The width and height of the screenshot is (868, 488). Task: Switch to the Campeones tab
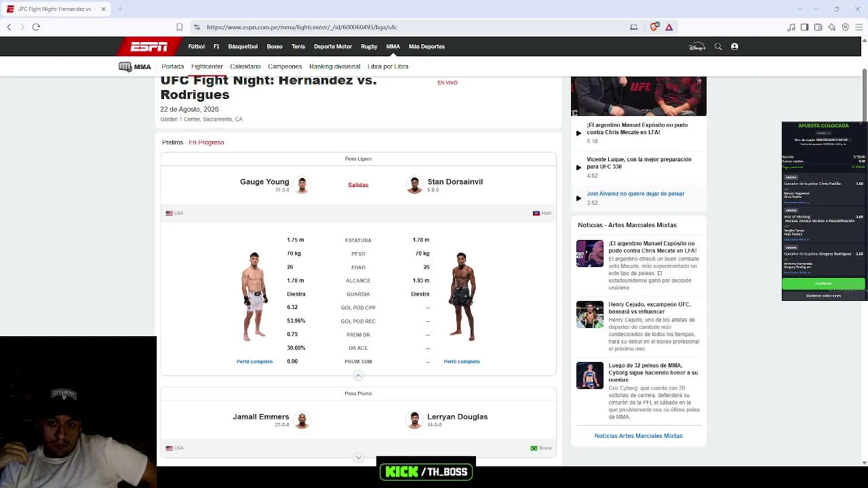click(285, 66)
